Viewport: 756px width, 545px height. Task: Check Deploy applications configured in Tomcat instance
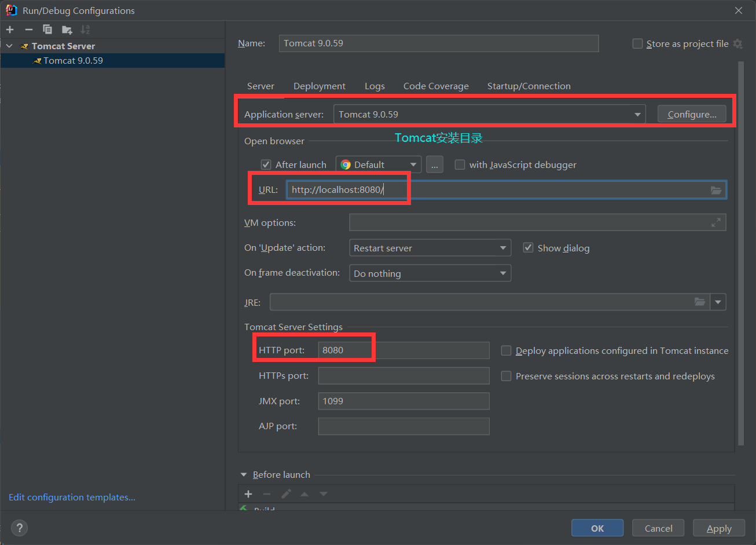click(506, 350)
